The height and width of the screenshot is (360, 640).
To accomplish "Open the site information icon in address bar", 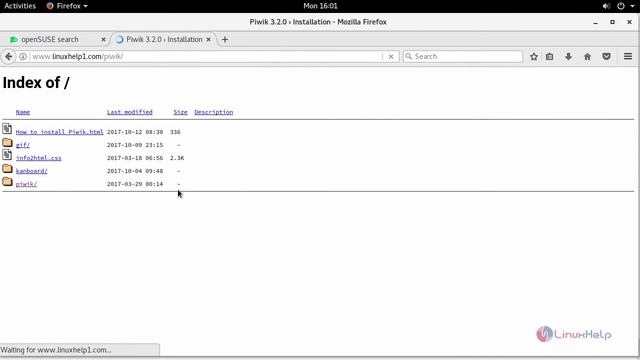I will [x=23, y=56].
